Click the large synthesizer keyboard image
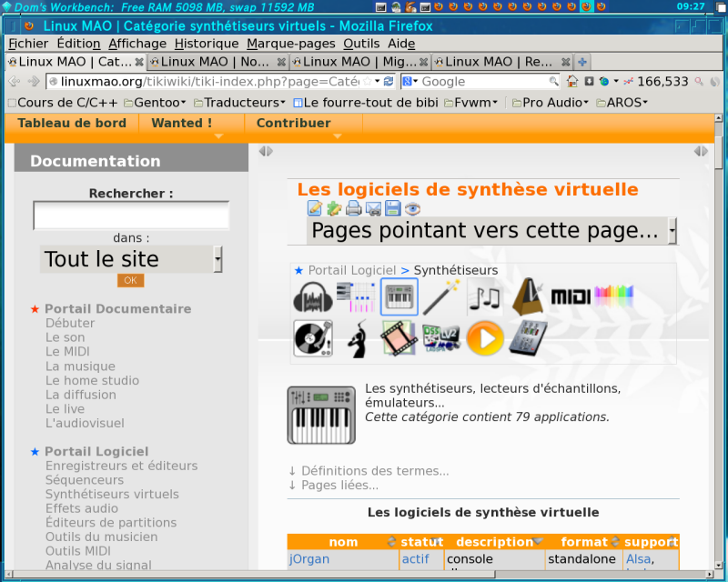Image resolution: width=728 pixels, height=582 pixels. coord(321,415)
